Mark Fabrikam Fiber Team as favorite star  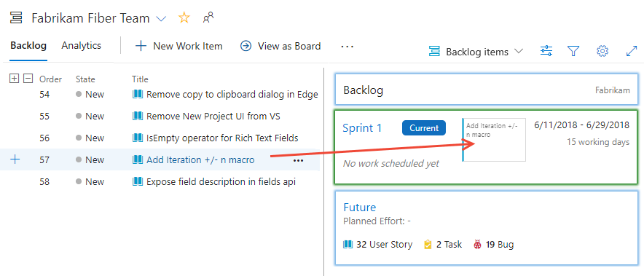coord(184,17)
